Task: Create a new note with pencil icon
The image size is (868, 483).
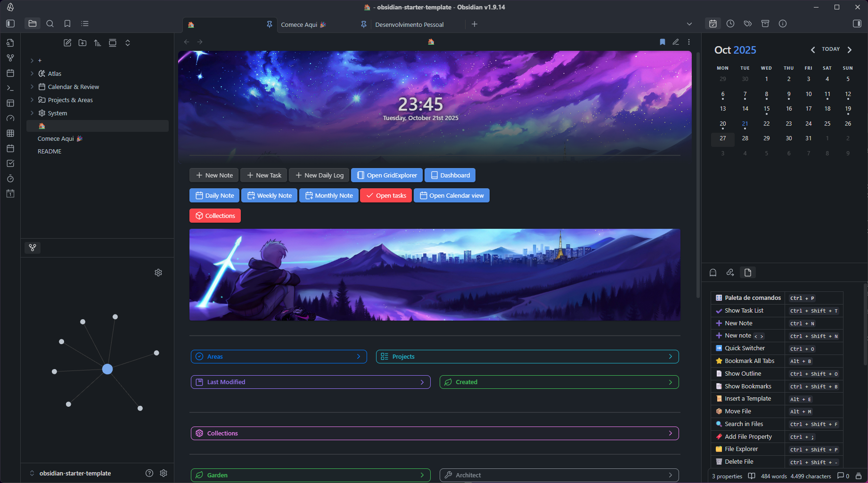Action: [x=67, y=43]
